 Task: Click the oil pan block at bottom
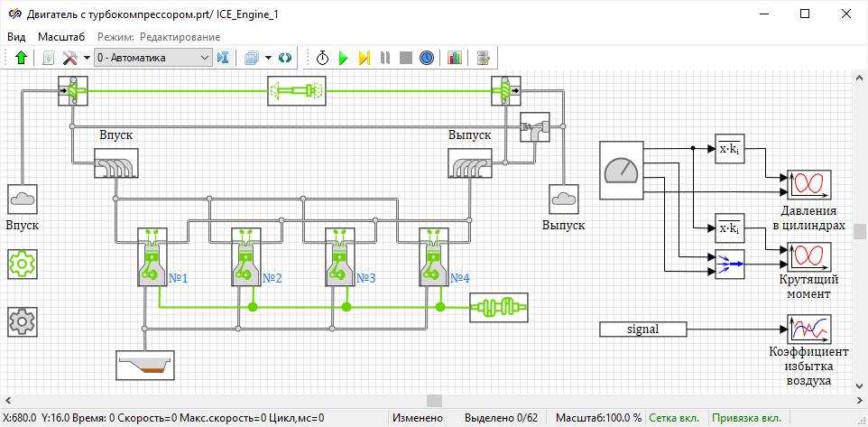(145, 364)
